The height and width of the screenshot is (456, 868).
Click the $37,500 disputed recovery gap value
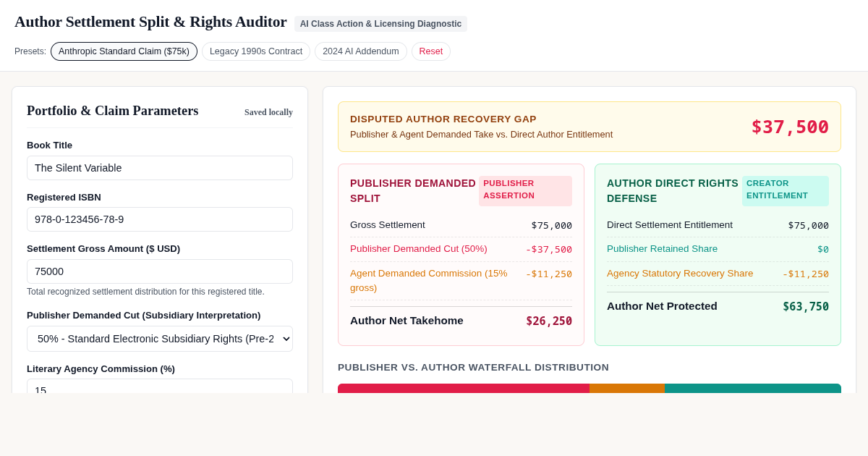click(x=790, y=127)
